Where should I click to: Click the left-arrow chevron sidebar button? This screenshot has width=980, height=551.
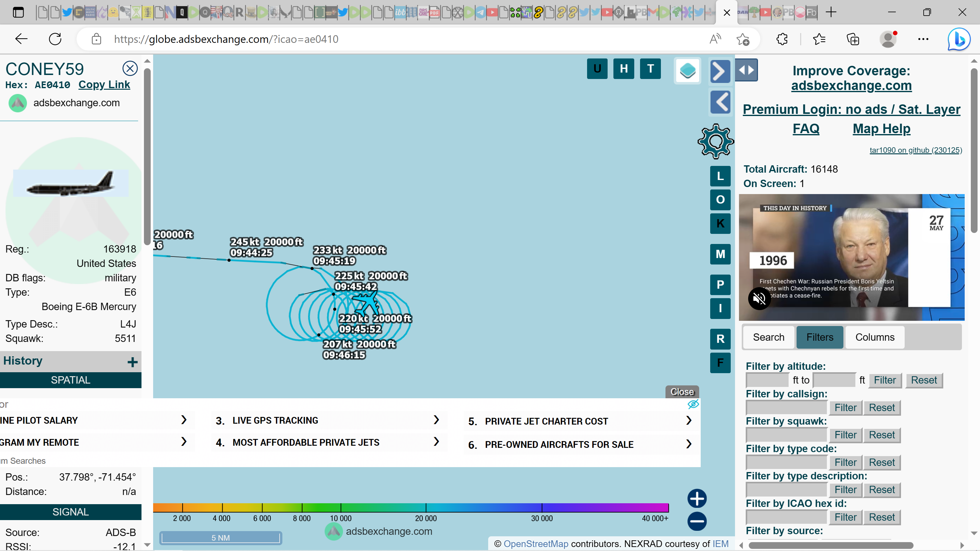[x=720, y=102]
